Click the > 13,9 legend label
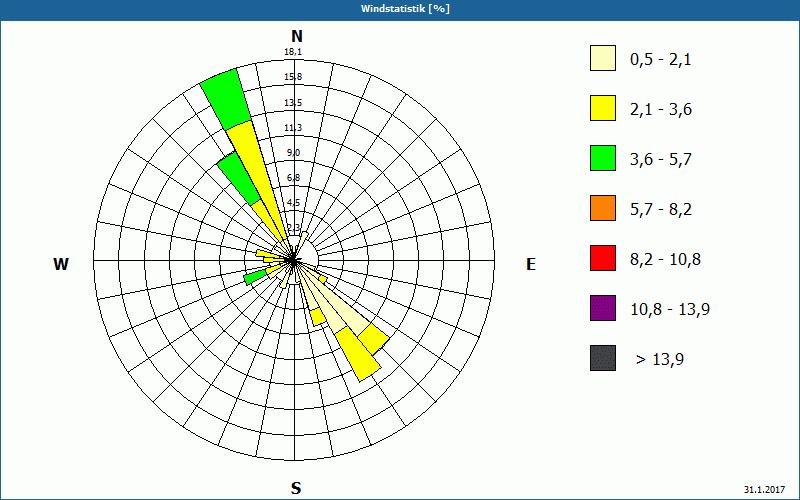 click(660, 360)
